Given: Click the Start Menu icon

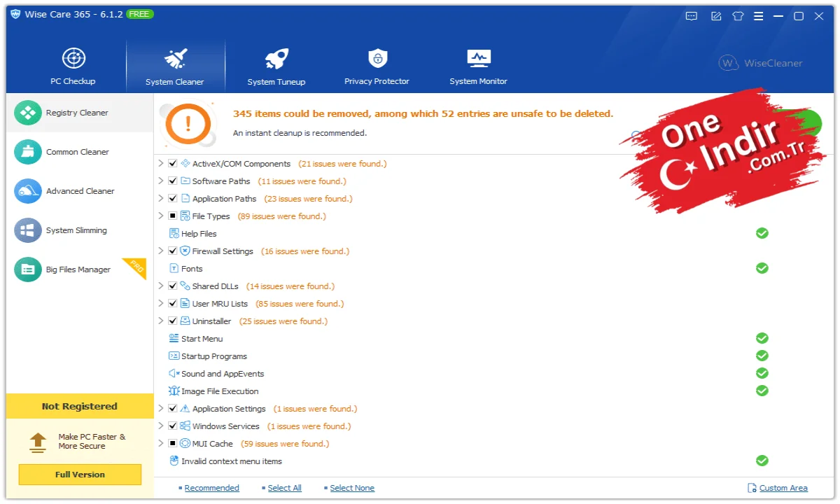Looking at the screenshot, I should (174, 339).
